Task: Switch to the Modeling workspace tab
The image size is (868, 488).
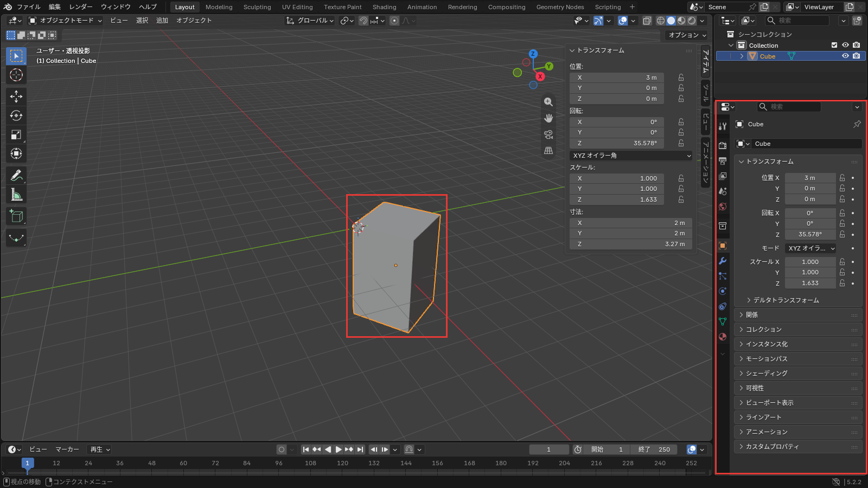Action: pos(219,7)
